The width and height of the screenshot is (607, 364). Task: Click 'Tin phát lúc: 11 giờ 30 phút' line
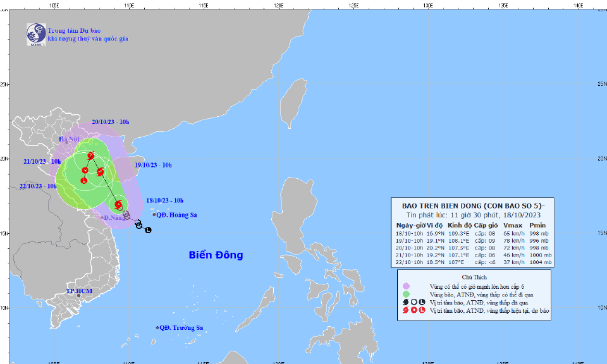[453, 215]
